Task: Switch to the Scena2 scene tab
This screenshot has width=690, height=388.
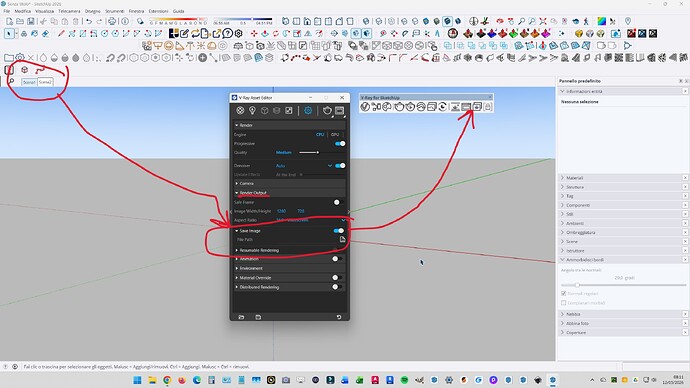Action: (x=45, y=82)
